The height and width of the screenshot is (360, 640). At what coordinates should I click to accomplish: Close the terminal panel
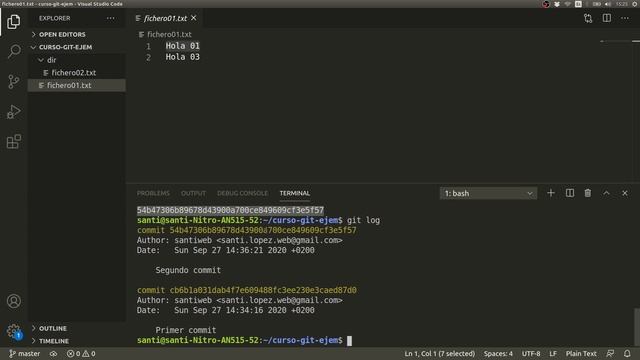click(x=625, y=193)
